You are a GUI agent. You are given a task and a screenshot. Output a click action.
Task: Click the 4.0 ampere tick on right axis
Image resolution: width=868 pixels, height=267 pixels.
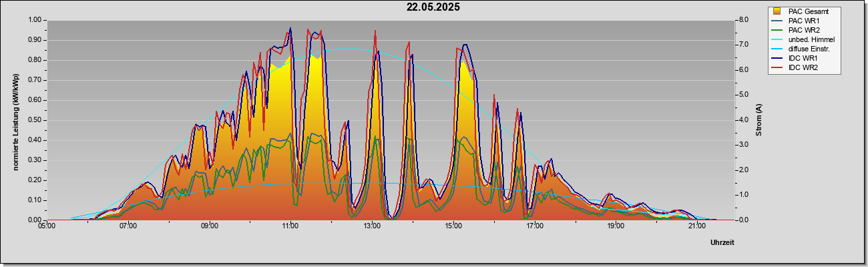(744, 120)
